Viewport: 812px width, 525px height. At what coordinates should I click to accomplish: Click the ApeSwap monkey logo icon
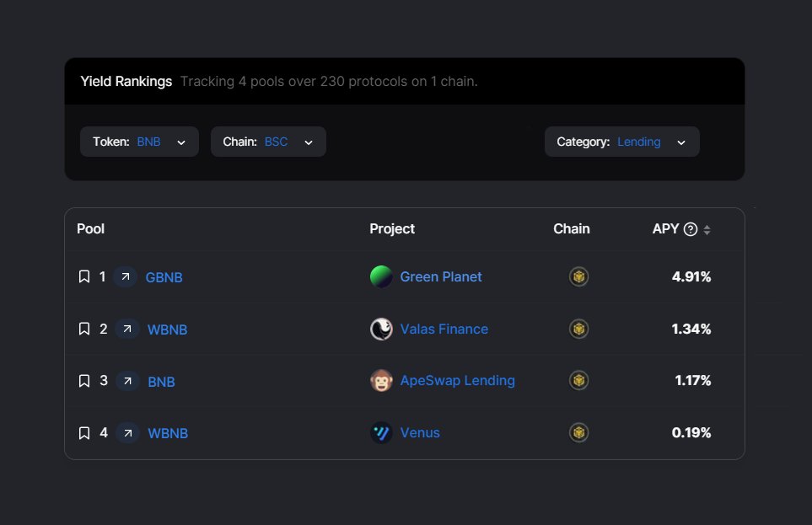click(x=381, y=381)
